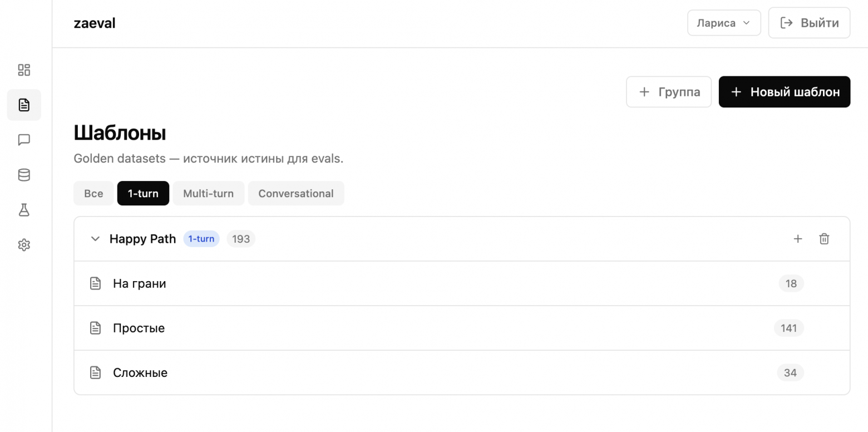Delete the Happy Path group via trash icon
Image resolution: width=868 pixels, height=432 pixels.
(x=824, y=239)
